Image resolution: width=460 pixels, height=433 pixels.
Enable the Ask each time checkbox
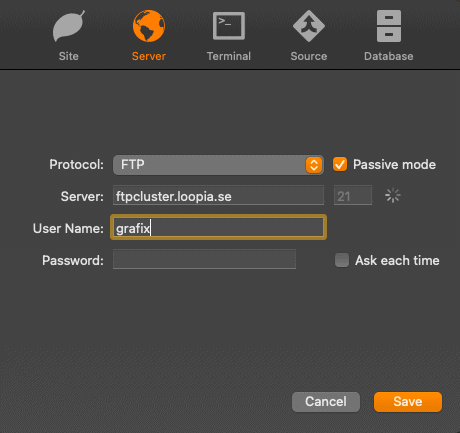342,260
